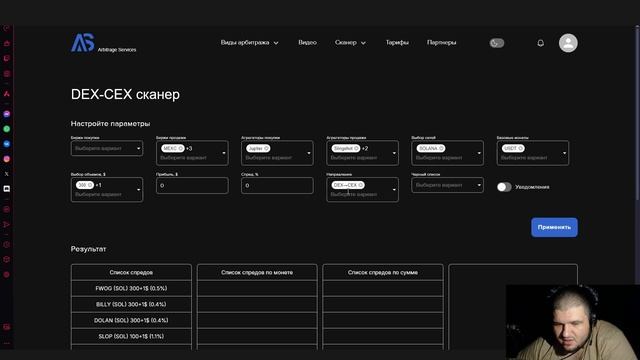Click the Список спредов по сумме header
Screen dimensions: 640x360
coord(382,272)
